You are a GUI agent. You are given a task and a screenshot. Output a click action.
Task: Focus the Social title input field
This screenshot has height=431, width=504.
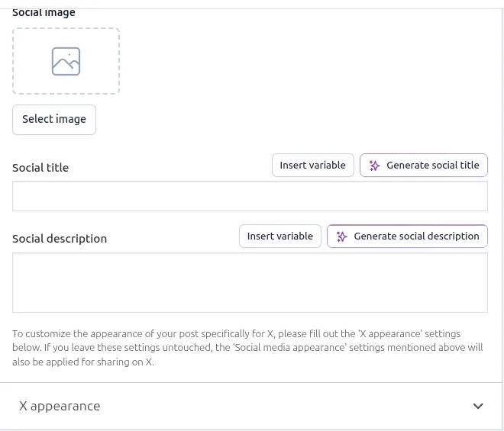tap(250, 196)
